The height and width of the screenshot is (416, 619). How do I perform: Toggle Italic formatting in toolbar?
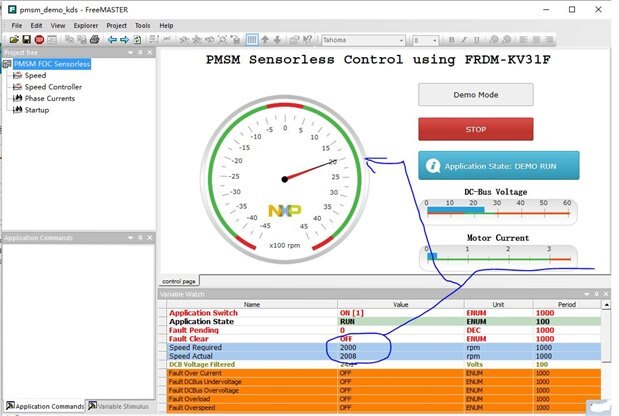(464, 39)
